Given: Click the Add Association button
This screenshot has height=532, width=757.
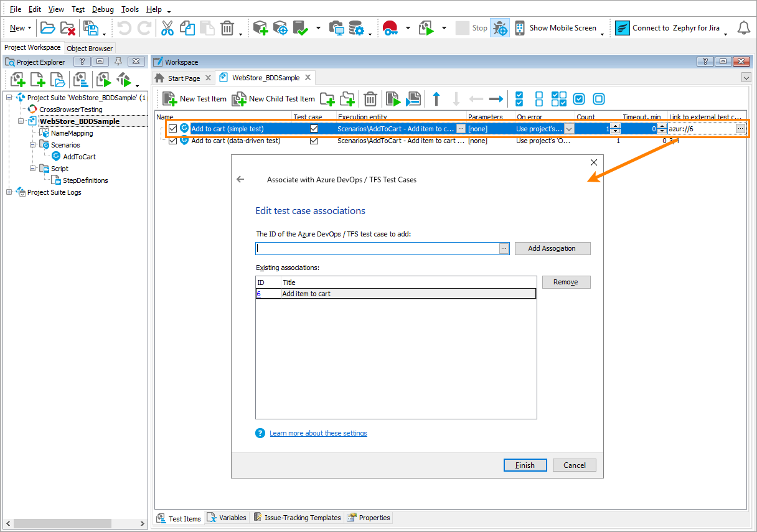Looking at the screenshot, I should 552,248.
